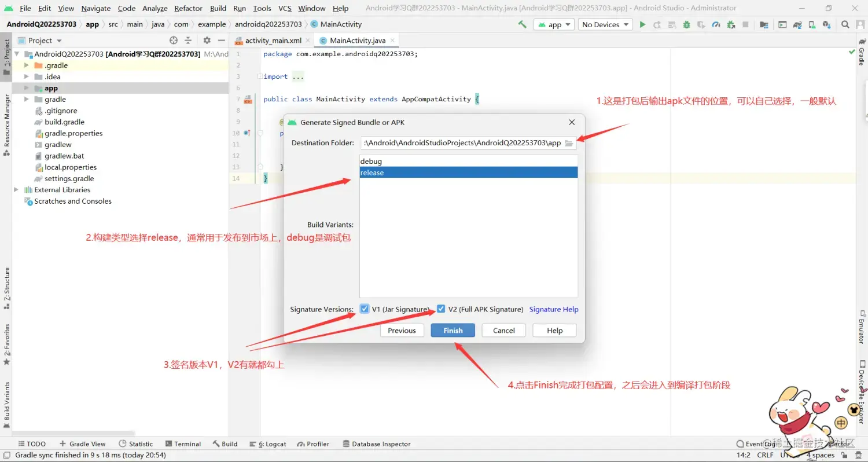Open the No Devices dropdown
Image resolution: width=868 pixels, height=462 pixels.
[605, 24]
